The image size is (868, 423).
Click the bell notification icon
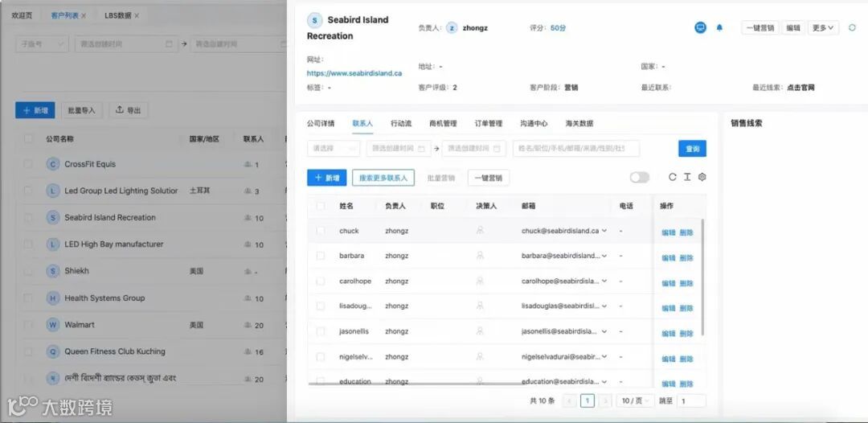[719, 27]
